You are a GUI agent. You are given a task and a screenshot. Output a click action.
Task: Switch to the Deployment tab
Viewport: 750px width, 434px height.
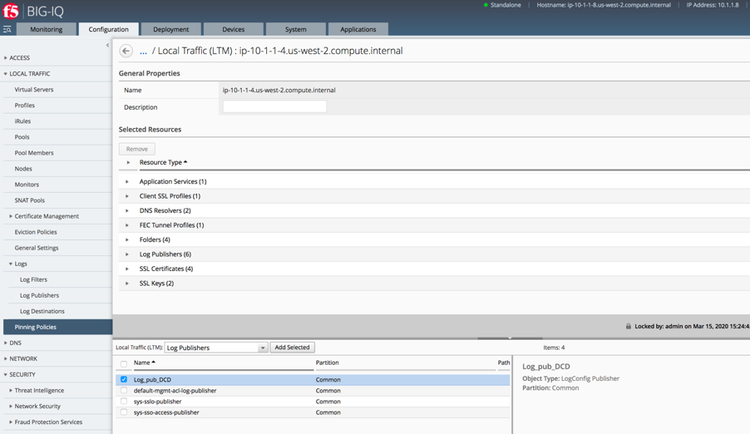click(x=168, y=30)
